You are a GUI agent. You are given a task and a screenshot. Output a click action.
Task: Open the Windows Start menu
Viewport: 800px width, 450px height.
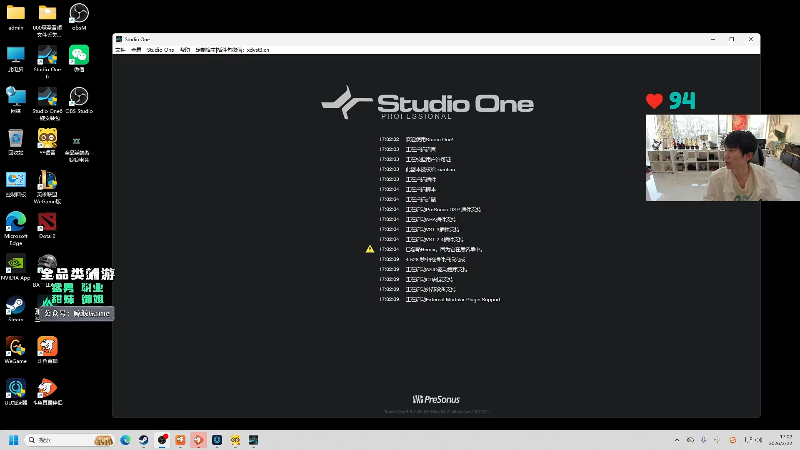(14, 440)
